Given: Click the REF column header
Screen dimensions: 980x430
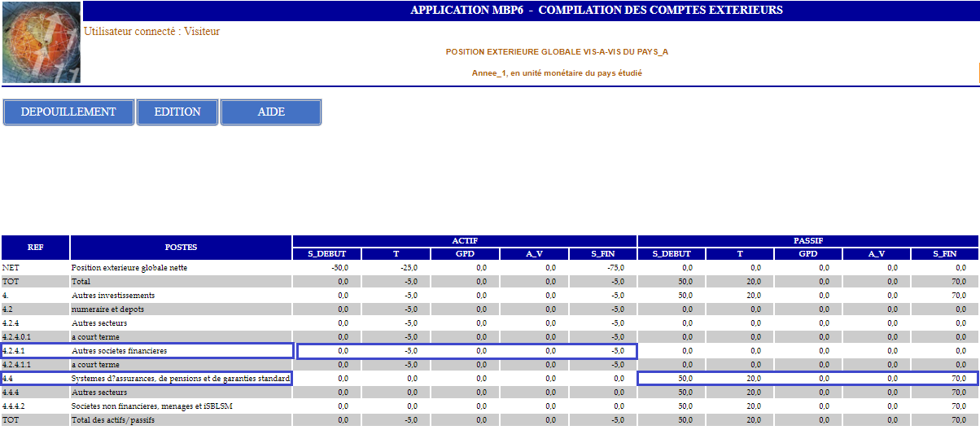Looking at the screenshot, I should click(x=36, y=248).
